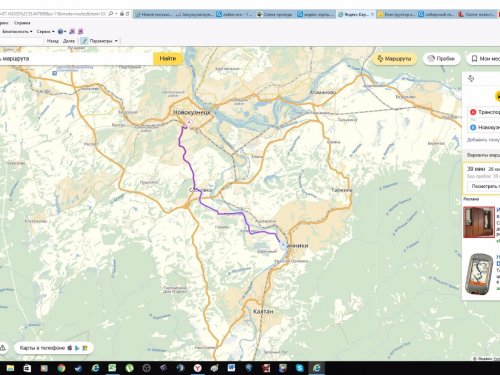
Task: Switch to the Конструктор browser tab
Action: pos(396,14)
